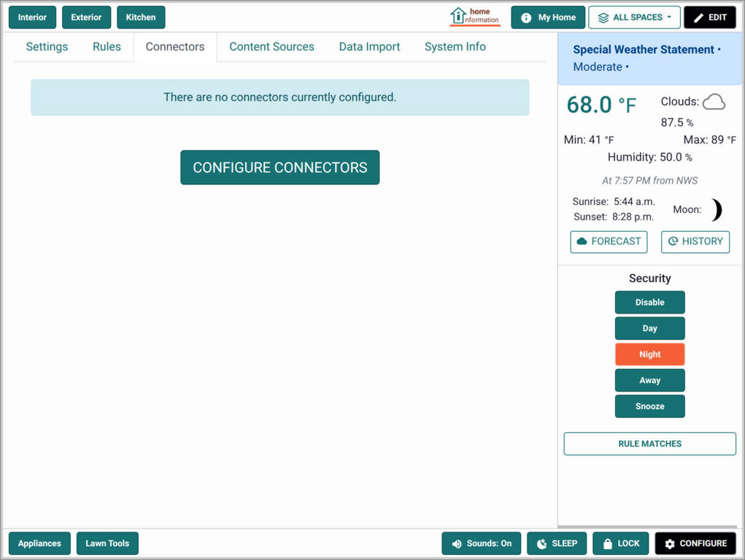Click the 87.5 % clouds value
Viewport: 745px width, 560px height.
676,122
